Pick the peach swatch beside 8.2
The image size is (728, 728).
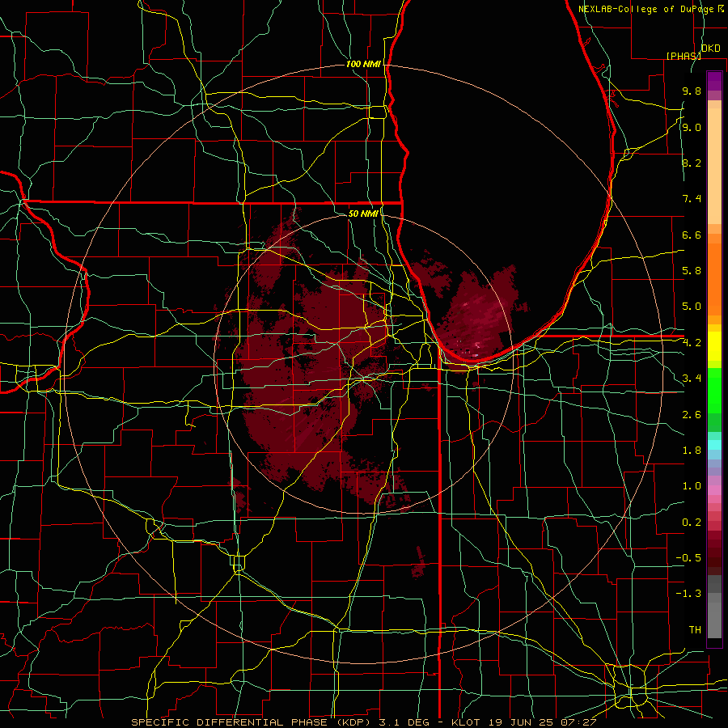[714, 166]
